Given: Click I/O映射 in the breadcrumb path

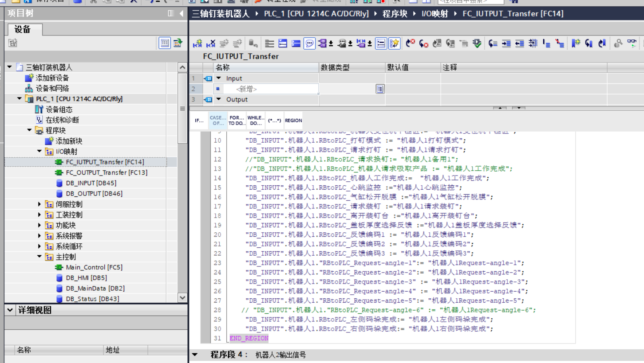Looking at the screenshot, I should click(435, 14).
